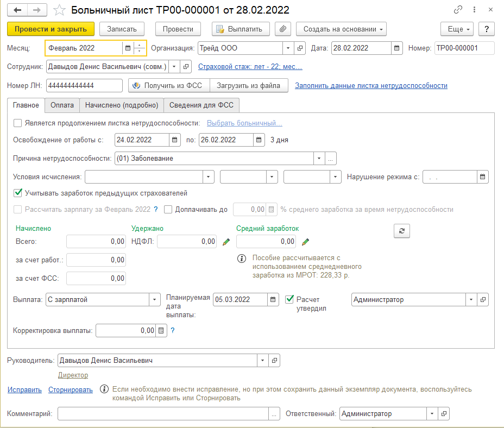The image size is (504, 428).
Task: Open the card of Руководитель Давыдов Денис Васильевич
Action: coord(274,361)
